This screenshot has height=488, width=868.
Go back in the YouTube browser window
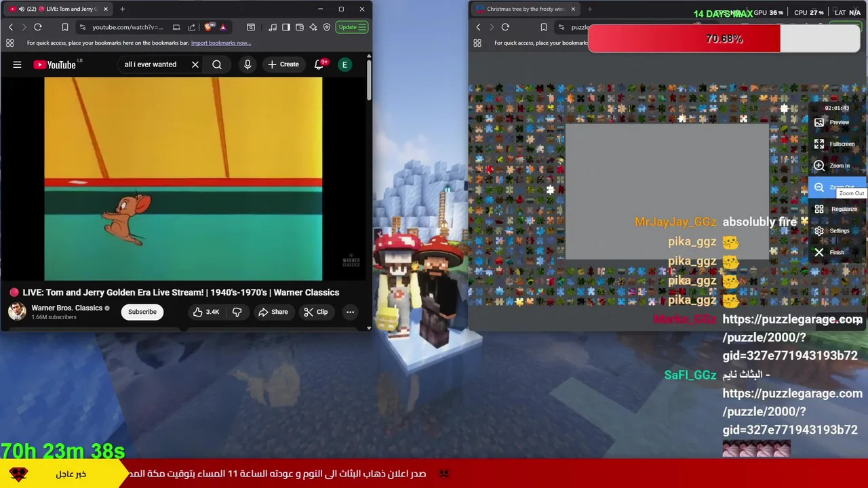(11, 27)
